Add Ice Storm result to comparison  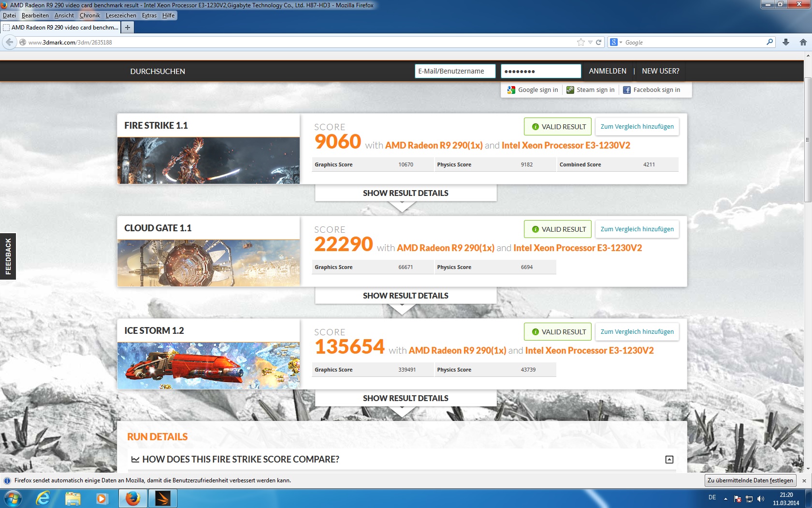[637, 332]
